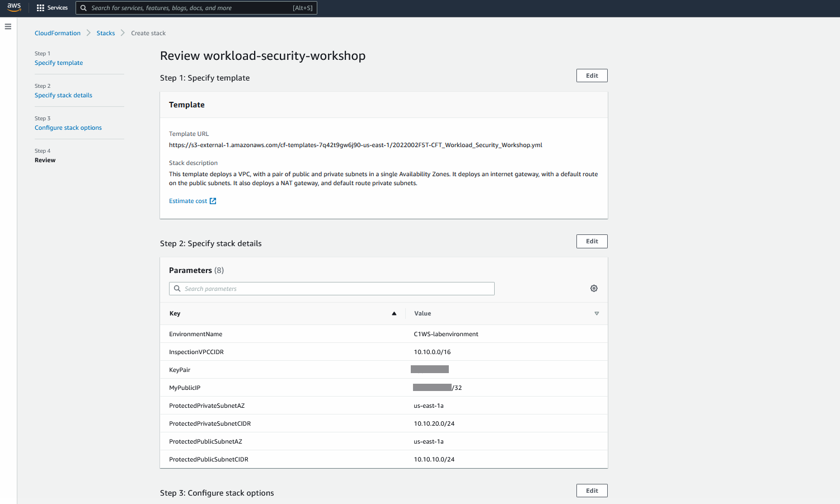
Task: Open the Estimate cost link
Action: [188, 201]
